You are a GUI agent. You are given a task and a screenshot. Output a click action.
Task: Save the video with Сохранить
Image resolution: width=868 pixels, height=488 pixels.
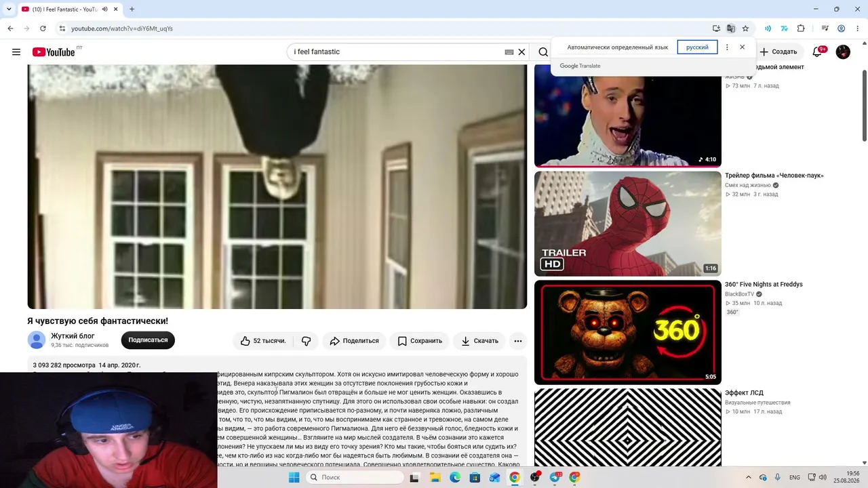pos(420,341)
